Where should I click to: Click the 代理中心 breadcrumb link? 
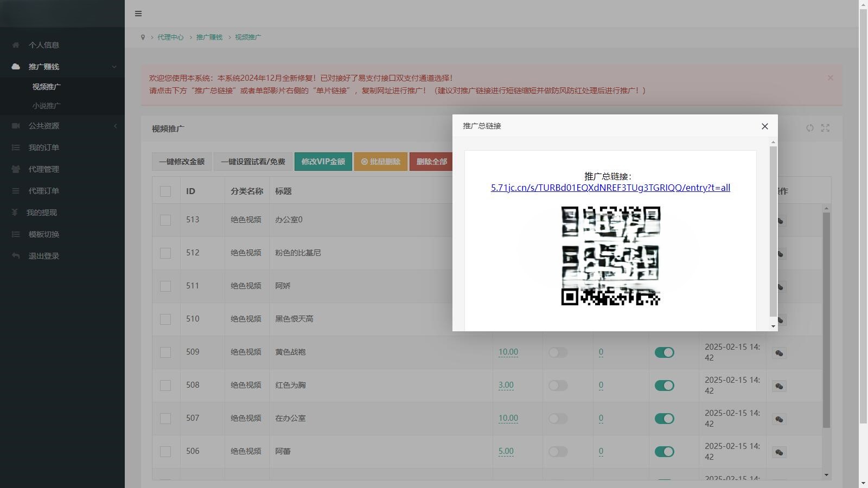[171, 37]
